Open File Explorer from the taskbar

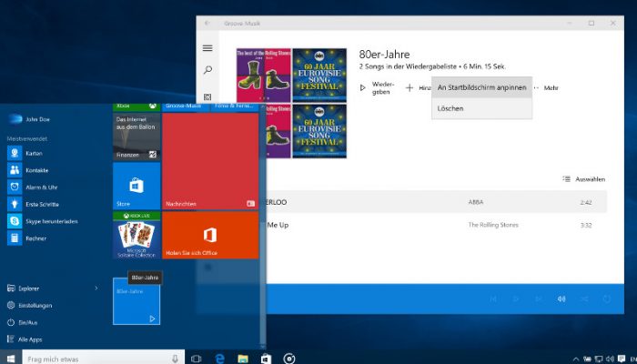[x=243, y=359]
